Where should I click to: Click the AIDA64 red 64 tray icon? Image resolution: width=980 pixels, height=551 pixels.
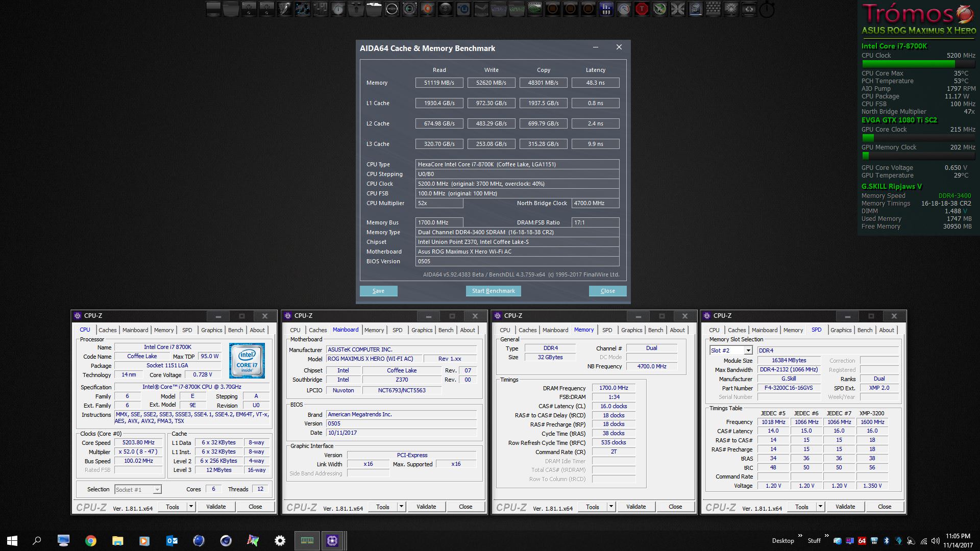(x=862, y=541)
